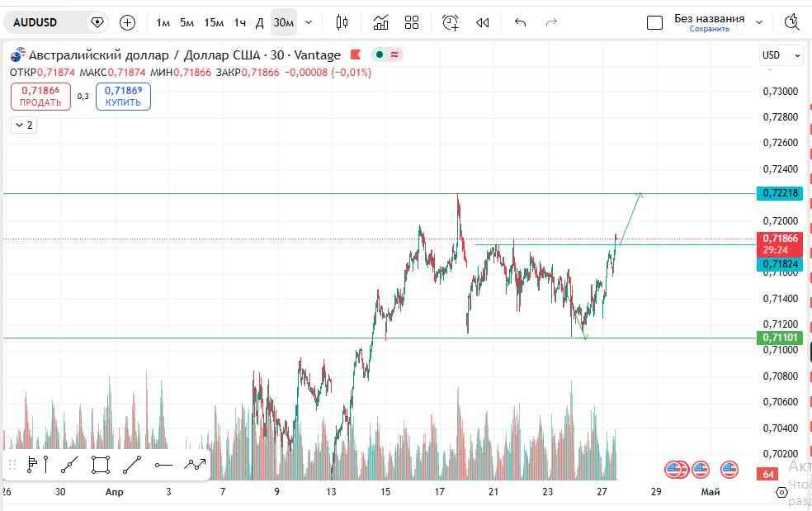Create an alert with the clock-plus icon
This screenshot has height=511, width=812.
coord(451,22)
